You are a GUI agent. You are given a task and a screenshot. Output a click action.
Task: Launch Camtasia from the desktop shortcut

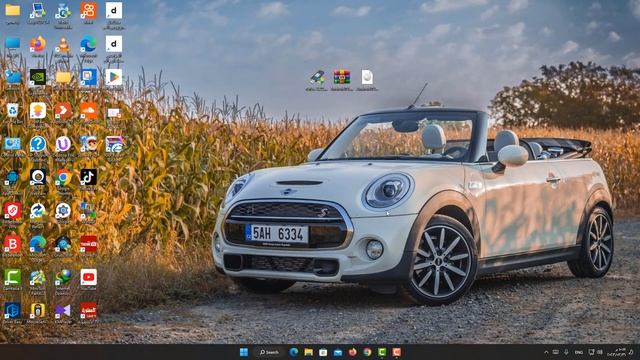(x=12, y=278)
